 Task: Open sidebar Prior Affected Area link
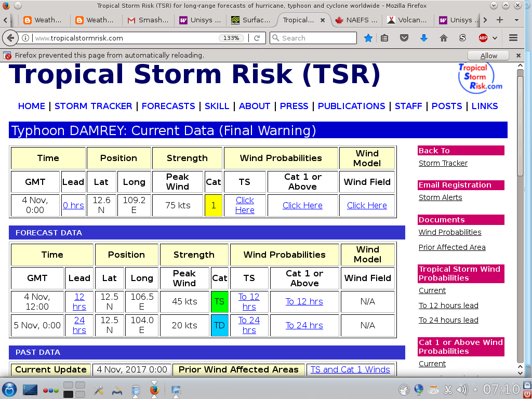coord(452,247)
